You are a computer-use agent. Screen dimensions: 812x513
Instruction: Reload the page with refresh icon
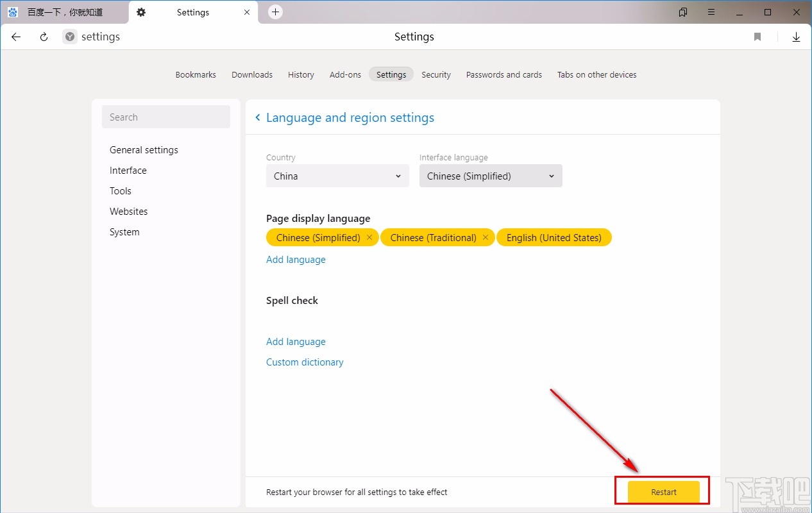pyautogui.click(x=44, y=37)
